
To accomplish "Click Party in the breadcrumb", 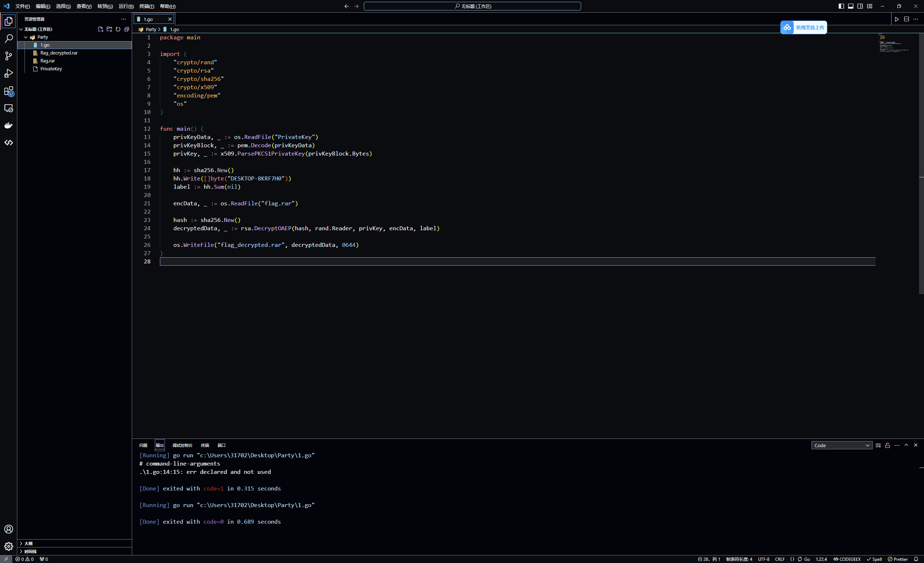I will pos(151,29).
